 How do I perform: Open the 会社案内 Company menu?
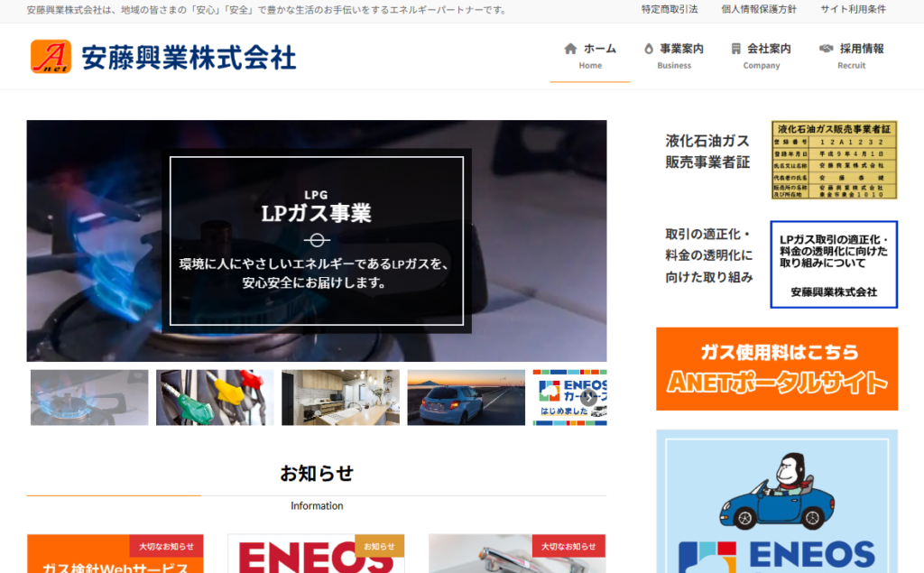(x=761, y=56)
